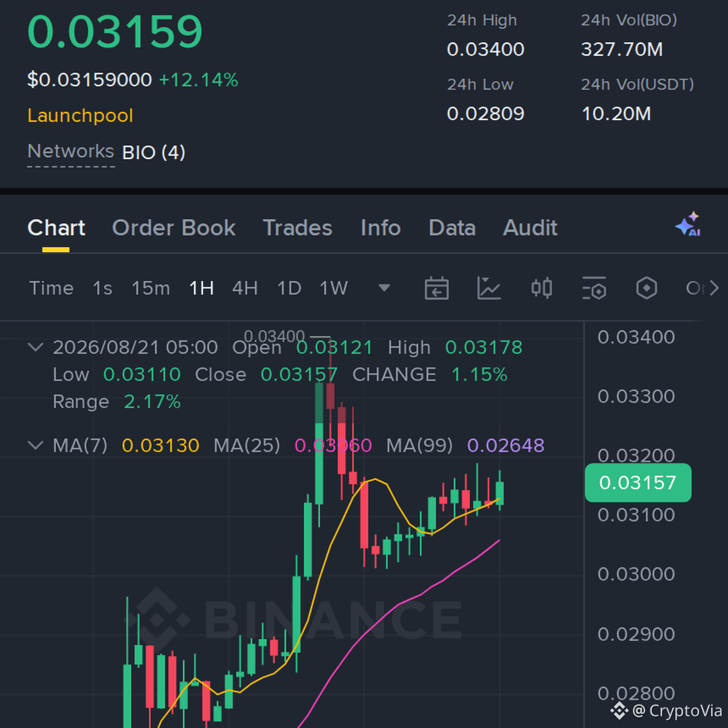This screenshot has height=728, width=728.
Task: Open the Audit tab
Action: click(x=530, y=228)
